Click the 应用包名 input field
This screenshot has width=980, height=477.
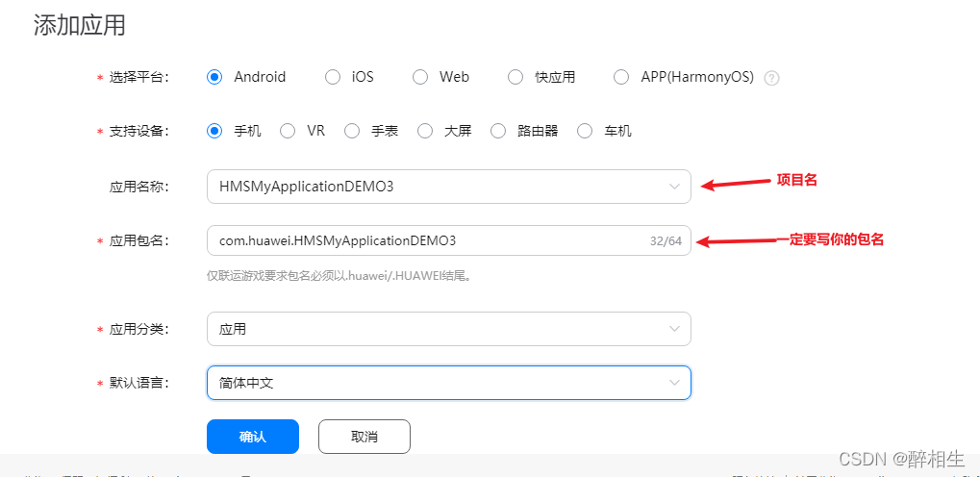coord(449,240)
